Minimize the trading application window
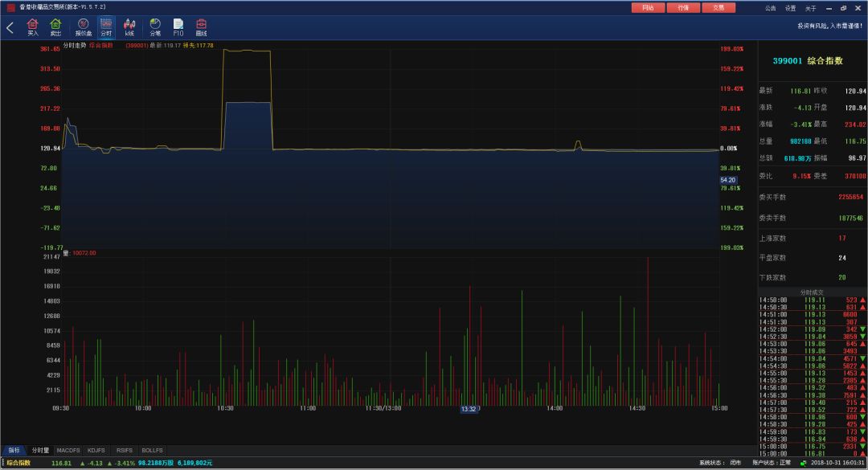 (x=829, y=8)
